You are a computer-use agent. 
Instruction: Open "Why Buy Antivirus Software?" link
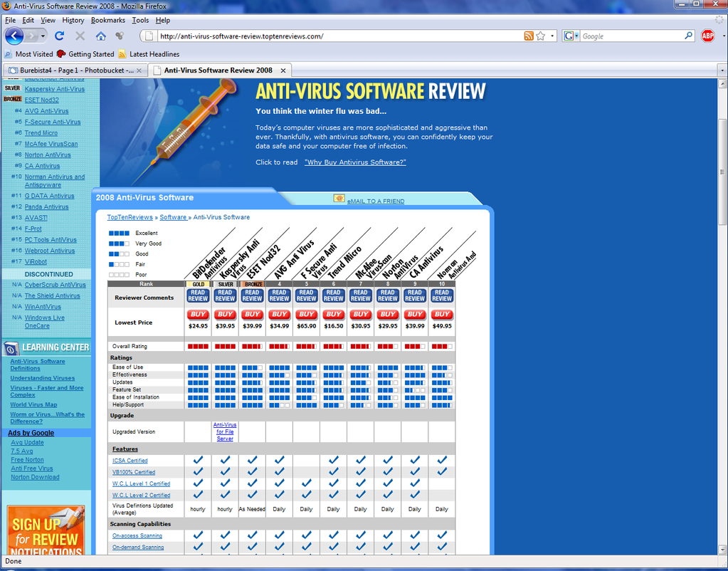(x=355, y=162)
